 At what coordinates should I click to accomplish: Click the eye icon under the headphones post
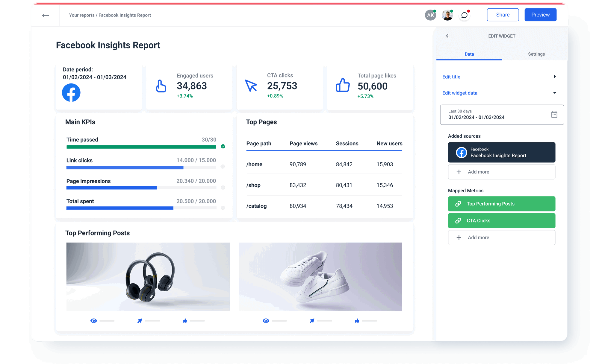tap(93, 320)
